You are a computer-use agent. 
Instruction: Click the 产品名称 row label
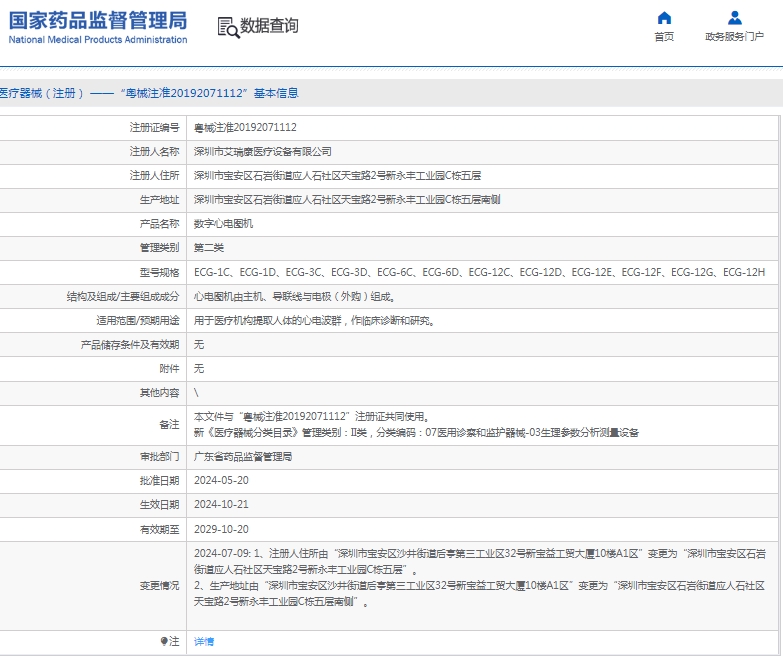(159, 224)
